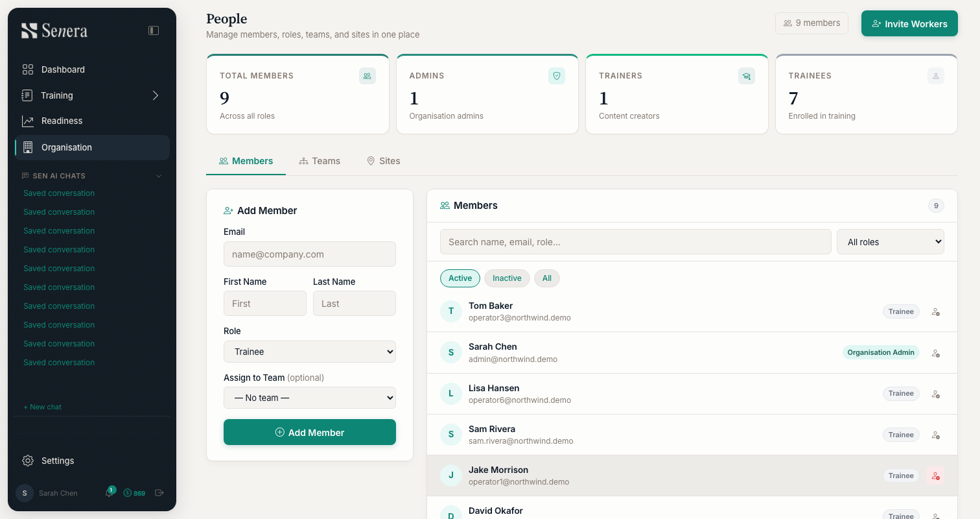The width and height of the screenshot is (980, 519).
Task: Click the Jake Morrison name
Action: pyautogui.click(x=498, y=470)
